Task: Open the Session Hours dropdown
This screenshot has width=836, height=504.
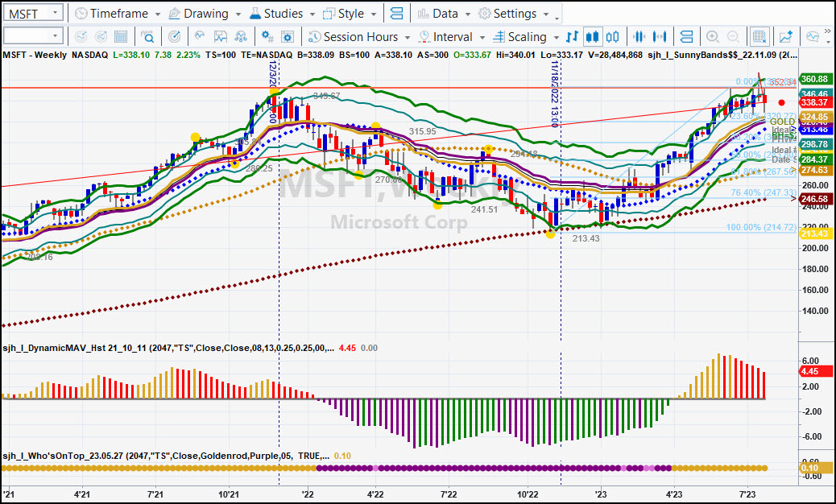Action: [359, 37]
